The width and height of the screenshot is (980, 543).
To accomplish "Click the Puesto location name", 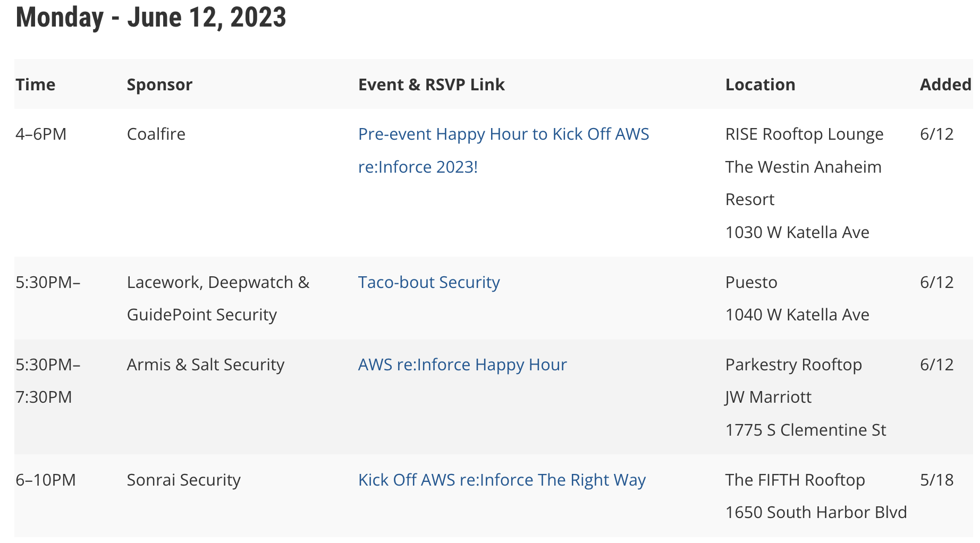I will point(751,282).
